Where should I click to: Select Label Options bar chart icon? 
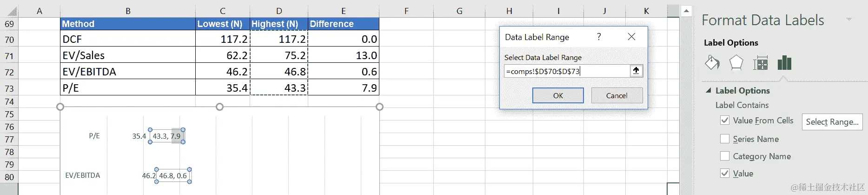coord(784,62)
